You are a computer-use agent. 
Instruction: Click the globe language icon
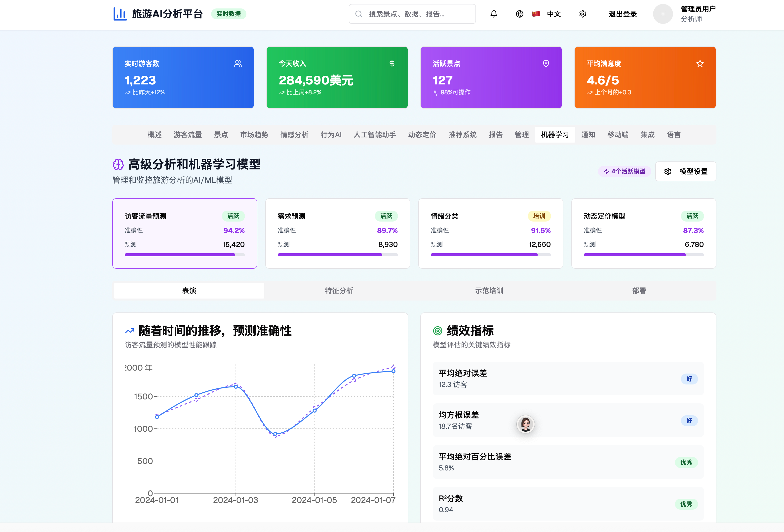pos(519,14)
